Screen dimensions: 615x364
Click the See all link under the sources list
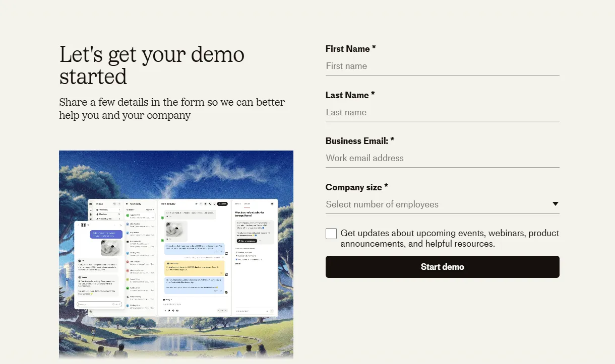tap(237, 262)
